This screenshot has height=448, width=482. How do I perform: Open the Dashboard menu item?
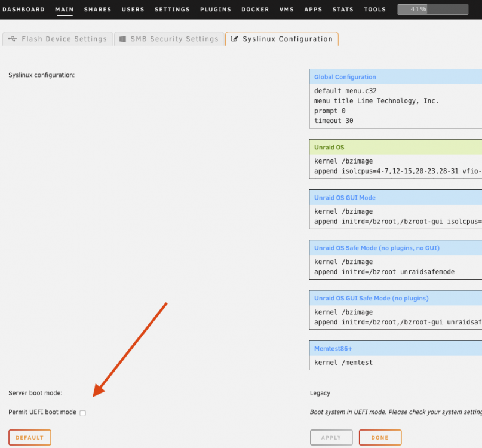click(23, 10)
